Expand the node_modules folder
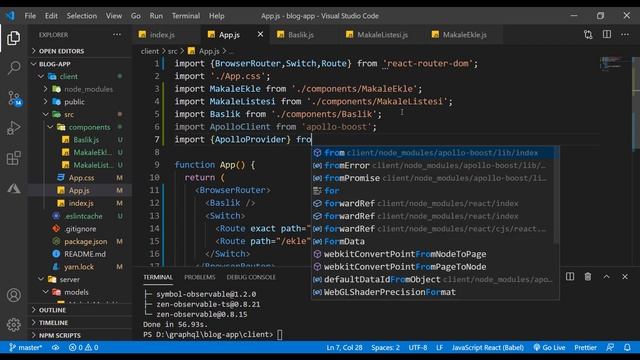The image size is (640, 360). (80, 89)
